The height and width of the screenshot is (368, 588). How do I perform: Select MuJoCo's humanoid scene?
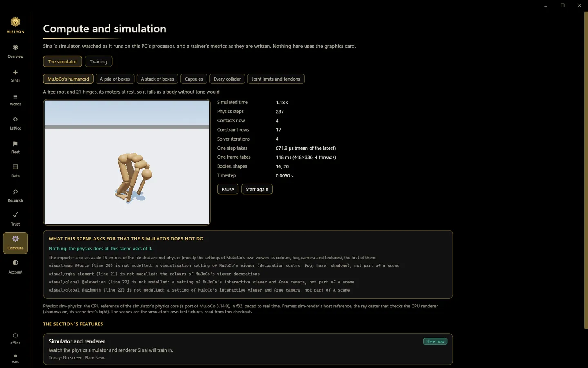(x=68, y=79)
